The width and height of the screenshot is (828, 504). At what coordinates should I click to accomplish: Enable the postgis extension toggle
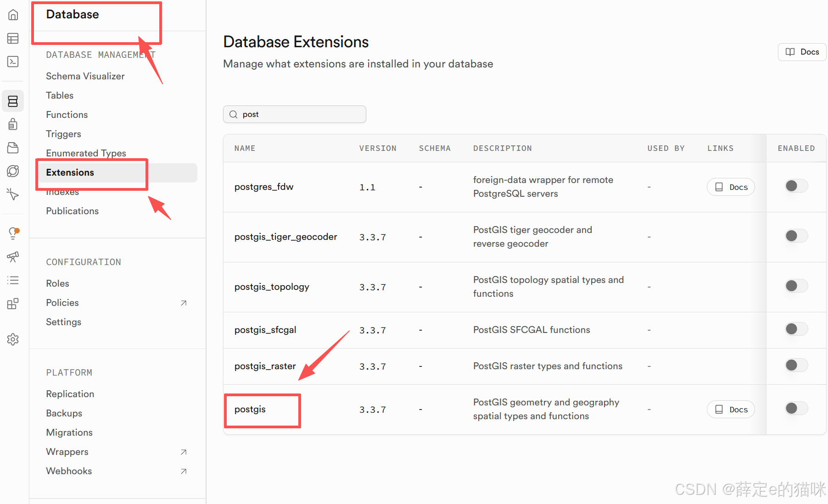(x=796, y=408)
